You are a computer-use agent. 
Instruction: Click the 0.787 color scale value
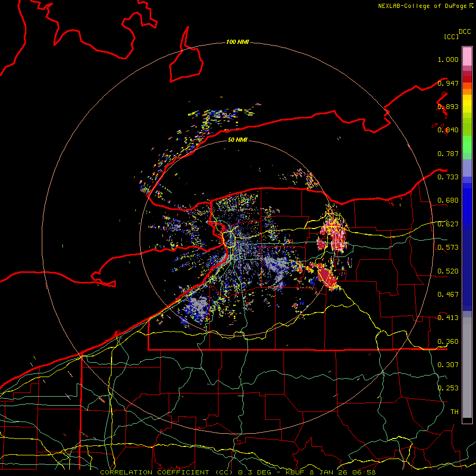coord(448,153)
